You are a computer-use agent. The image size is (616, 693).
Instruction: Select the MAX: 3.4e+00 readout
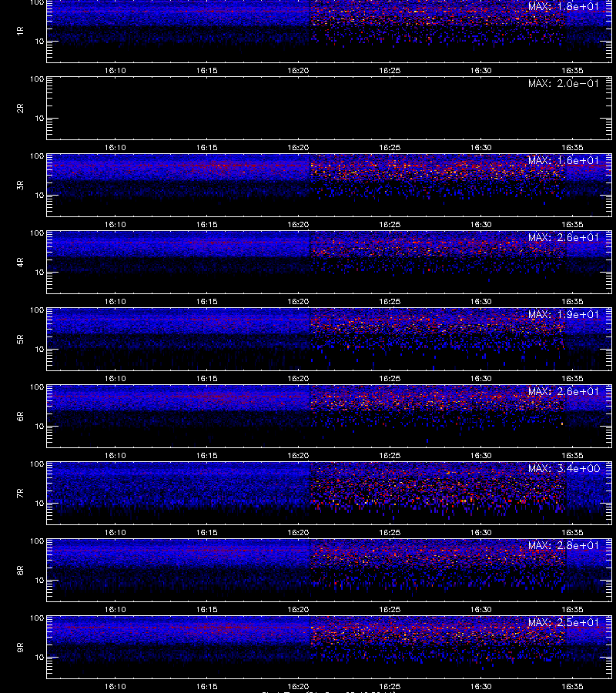564,468
